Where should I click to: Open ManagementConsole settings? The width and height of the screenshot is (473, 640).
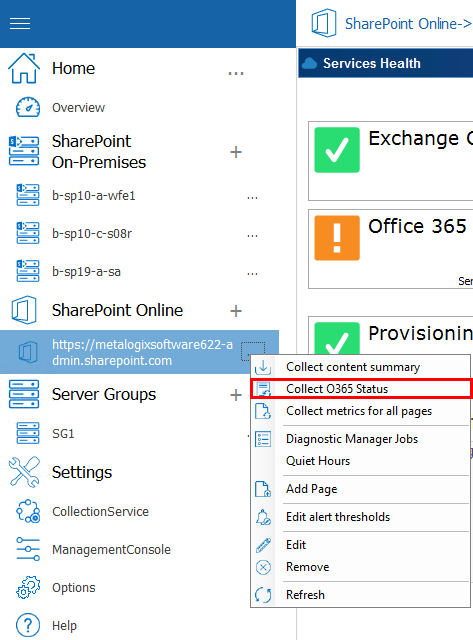pyautogui.click(x=111, y=549)
